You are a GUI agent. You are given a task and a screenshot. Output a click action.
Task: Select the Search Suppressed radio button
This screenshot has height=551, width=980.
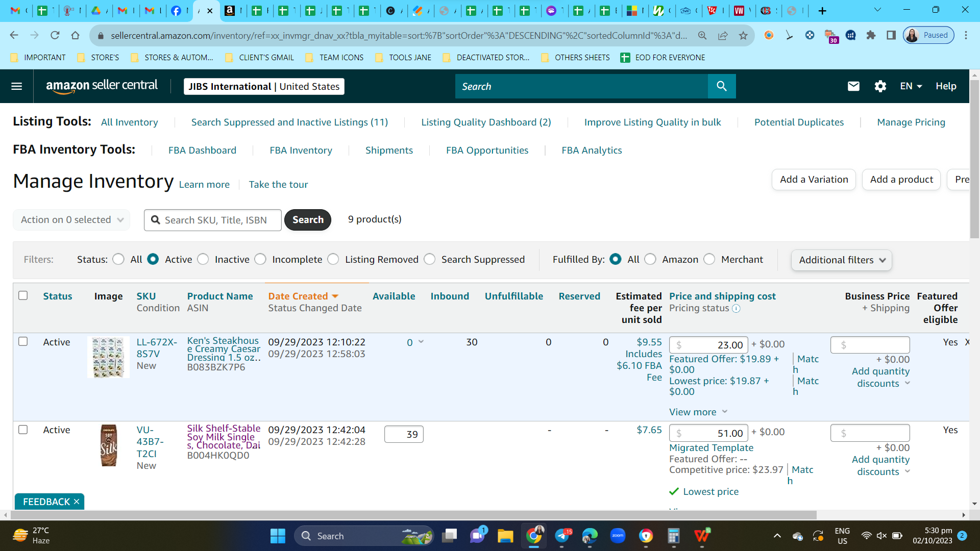click(x=430, y=259)
